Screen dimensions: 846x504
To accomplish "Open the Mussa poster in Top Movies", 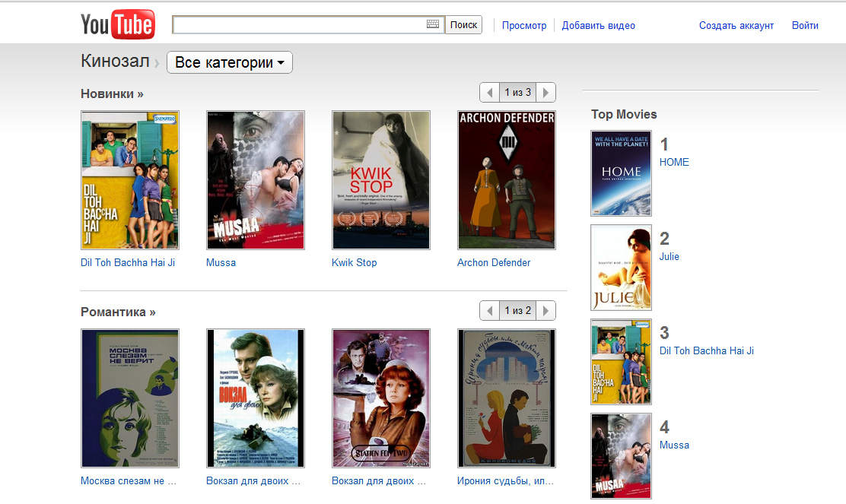I will coord(621,456).
